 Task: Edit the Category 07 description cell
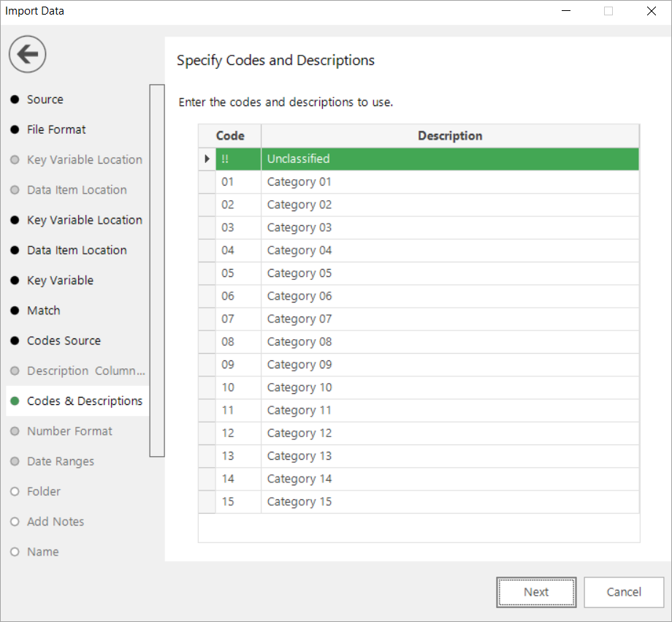pyautogui.click(x=450, y=319)
